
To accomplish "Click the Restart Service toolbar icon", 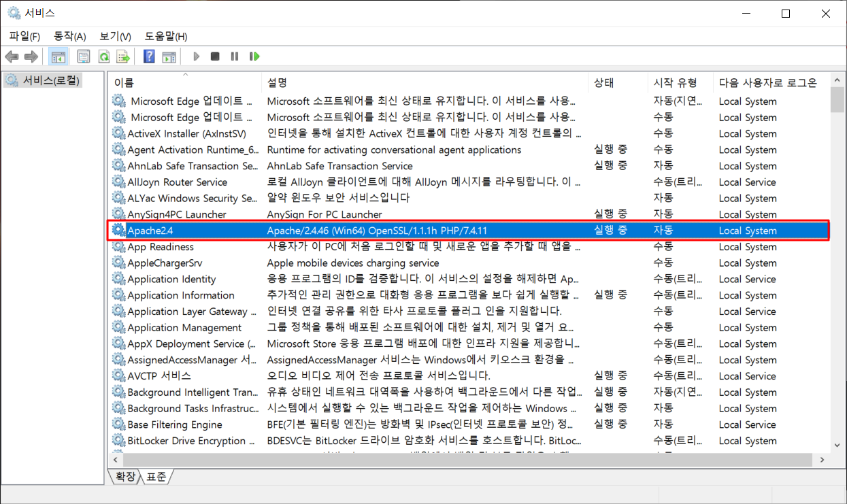I will click(x=254, y=56).
